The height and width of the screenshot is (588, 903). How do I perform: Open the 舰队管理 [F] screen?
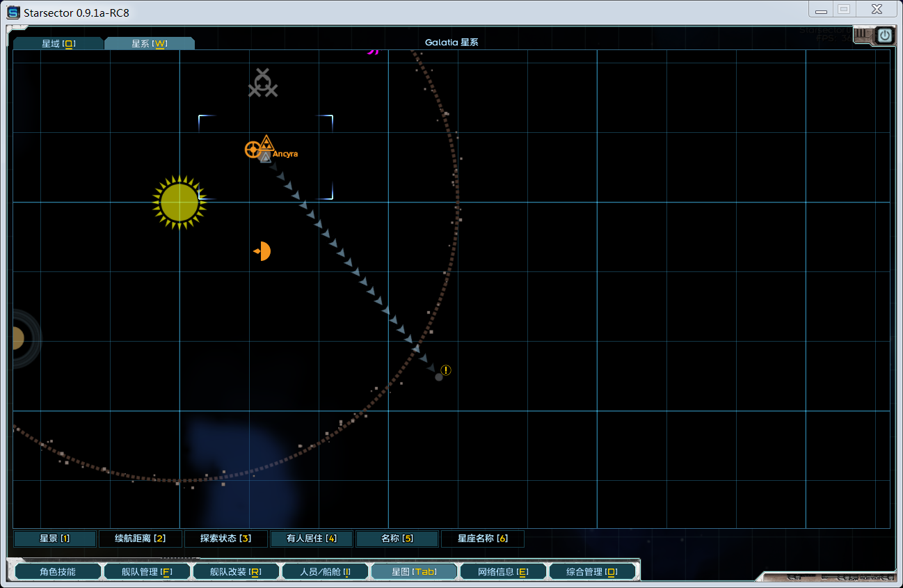[147, 572]
